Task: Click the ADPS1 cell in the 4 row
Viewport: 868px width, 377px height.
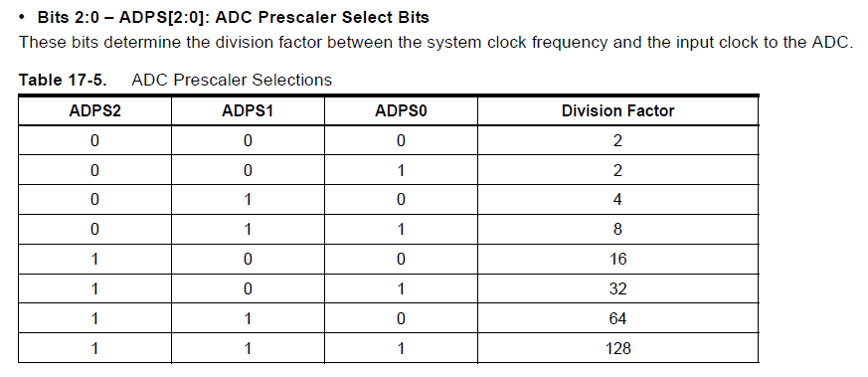Action: (248, 199)
